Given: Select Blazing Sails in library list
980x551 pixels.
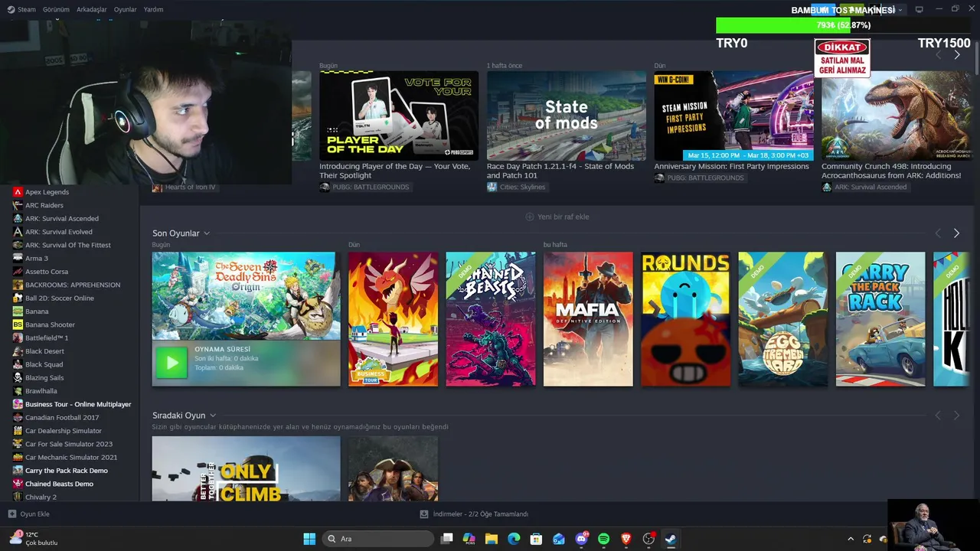Looking at the screenshot, I should tap(44, 377).
